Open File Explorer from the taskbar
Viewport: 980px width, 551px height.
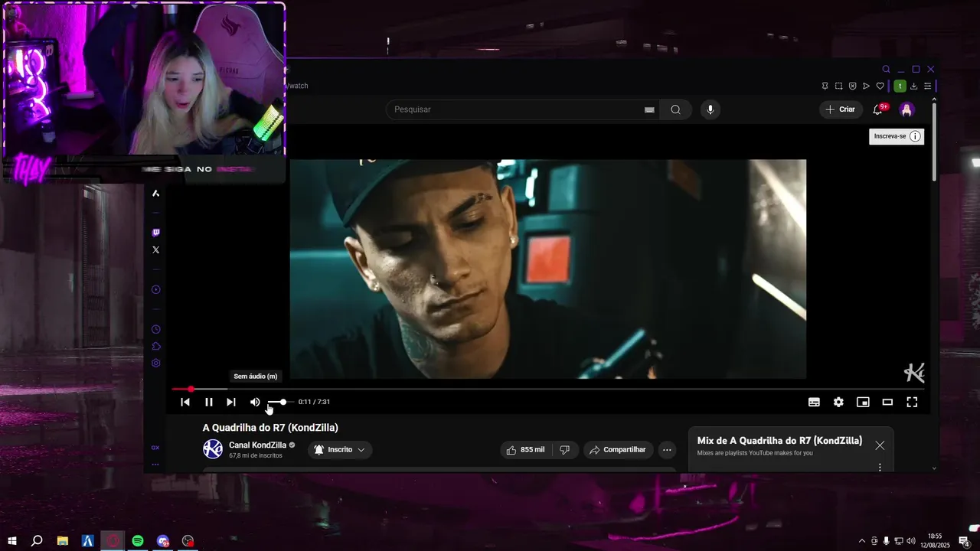[x=63, y=541]
